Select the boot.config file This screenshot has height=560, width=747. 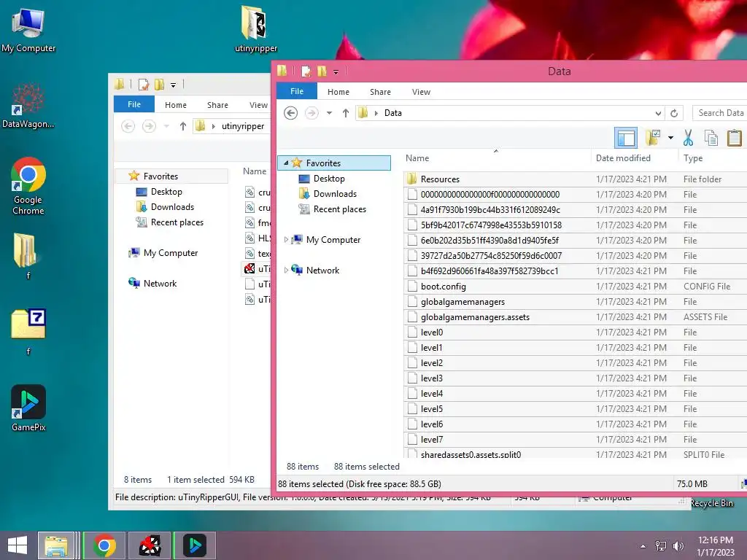pos(575,286)
